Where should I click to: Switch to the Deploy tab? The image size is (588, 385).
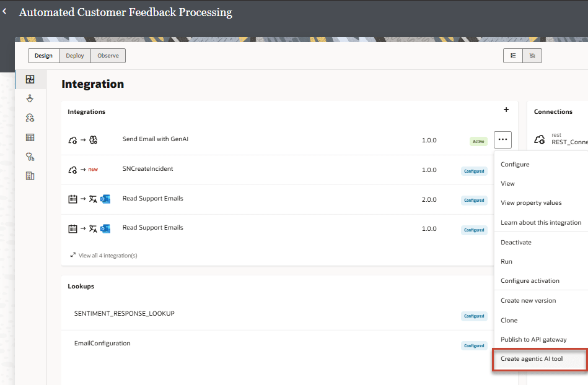tap(74, 55)
